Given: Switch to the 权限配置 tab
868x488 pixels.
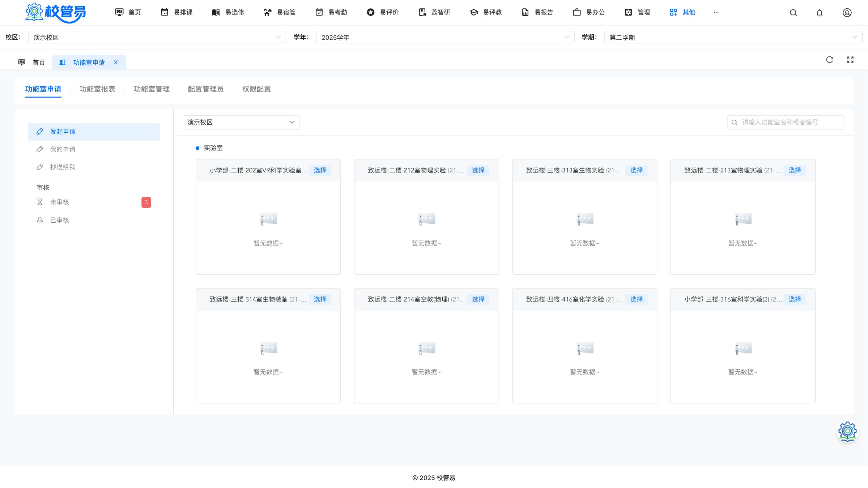Looking at the screenshot, I should (x=256, y=89).
